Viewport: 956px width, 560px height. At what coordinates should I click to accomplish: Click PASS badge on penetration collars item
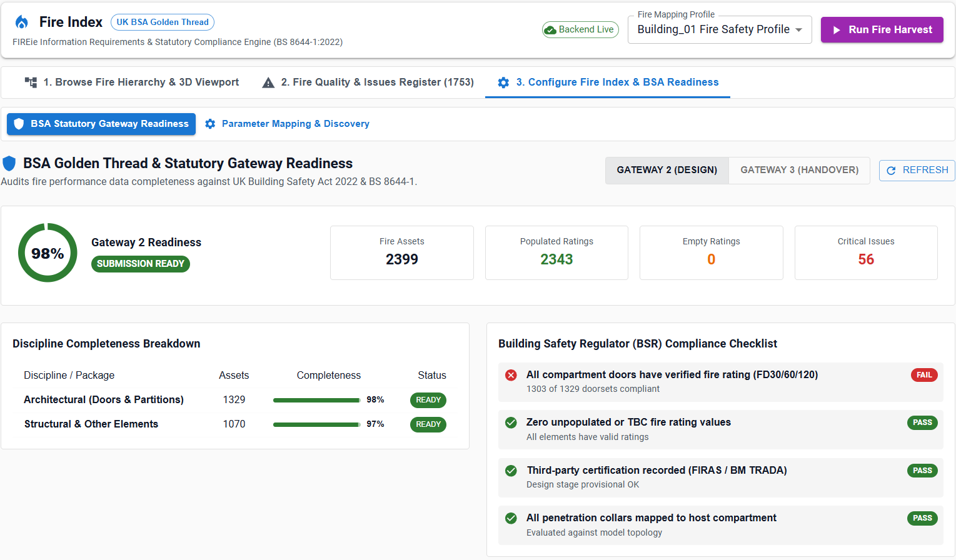pos(922,518)
